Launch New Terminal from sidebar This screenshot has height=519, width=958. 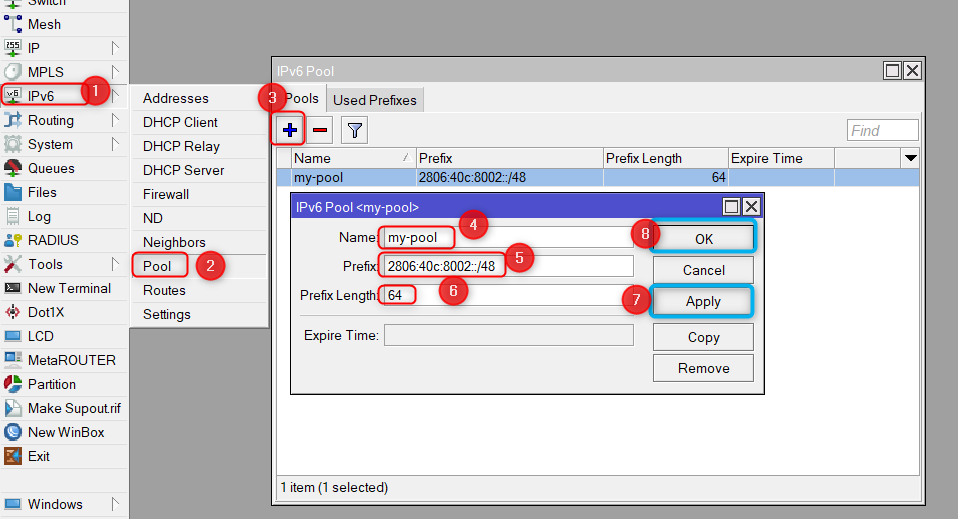(x=69, y=288)
